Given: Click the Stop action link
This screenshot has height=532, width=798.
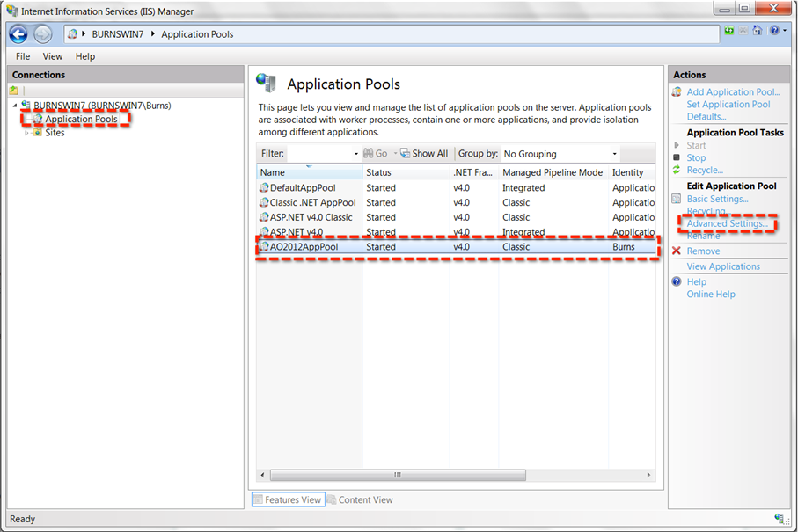Looking at the screenshot, I should point(696,157).
